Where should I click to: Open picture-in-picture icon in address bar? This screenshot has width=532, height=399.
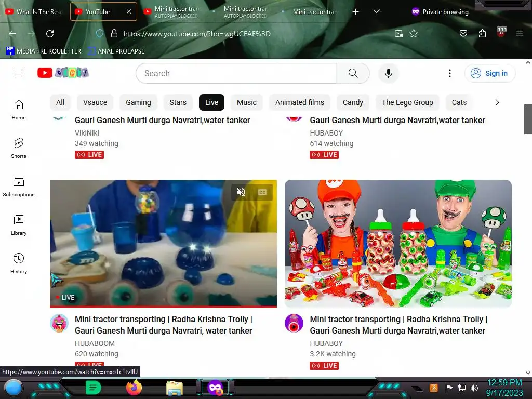point(398,34)
